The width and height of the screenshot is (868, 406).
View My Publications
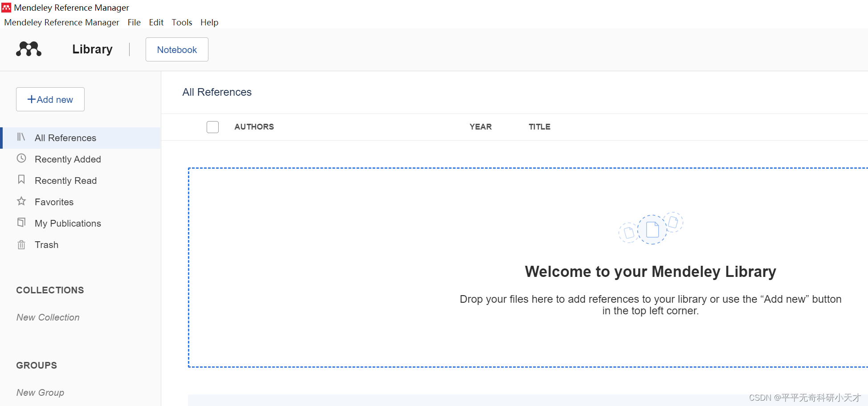point(80,223)
